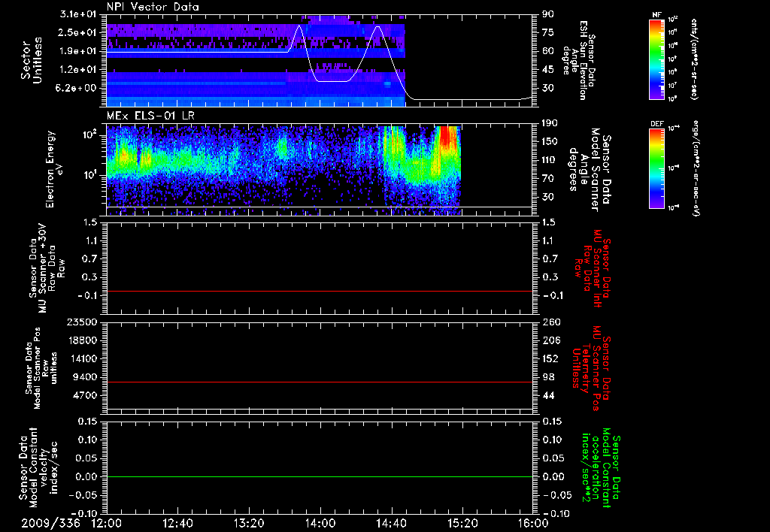Click the 13:20 time axis label
This screenshot has height=532, width=770.
tap(249, 524)
